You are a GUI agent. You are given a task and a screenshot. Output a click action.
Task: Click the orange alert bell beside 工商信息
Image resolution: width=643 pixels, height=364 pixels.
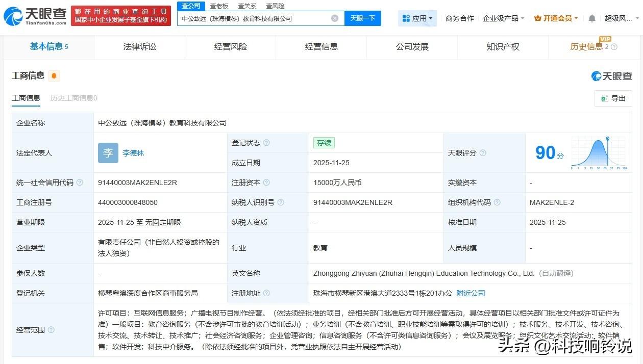pos(54,76)
